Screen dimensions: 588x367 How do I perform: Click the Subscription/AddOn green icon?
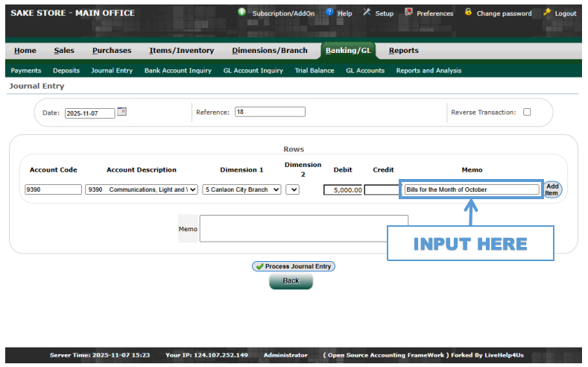(x=242, y=13)
